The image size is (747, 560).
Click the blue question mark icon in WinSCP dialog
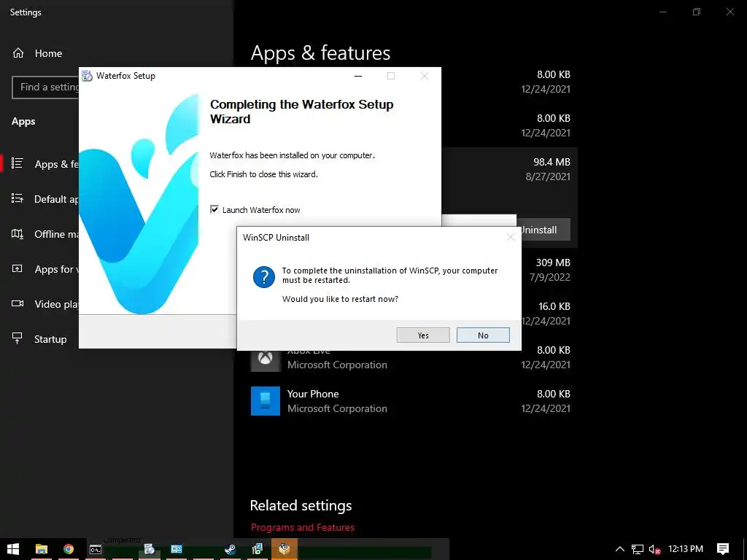[264, 277]
